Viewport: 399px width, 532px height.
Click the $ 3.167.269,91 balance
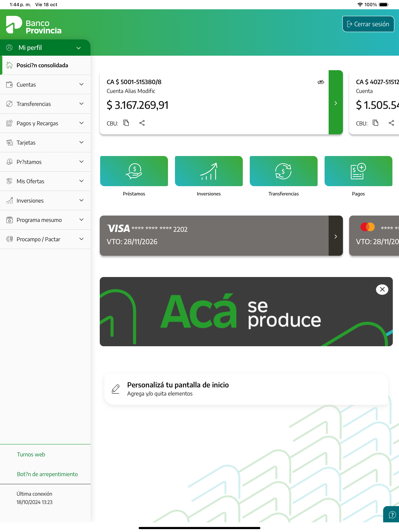coord(138,105)
